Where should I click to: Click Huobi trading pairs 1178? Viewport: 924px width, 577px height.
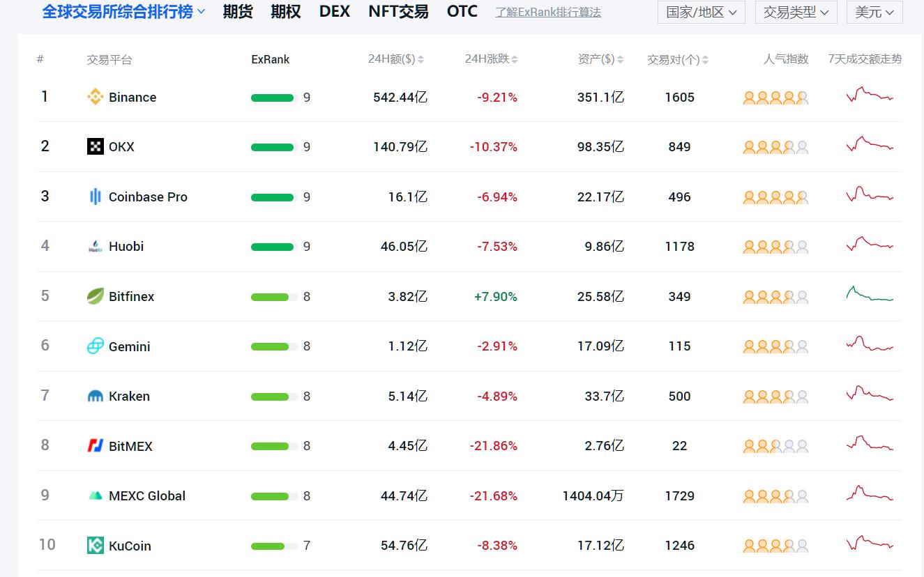pos(680,246)
